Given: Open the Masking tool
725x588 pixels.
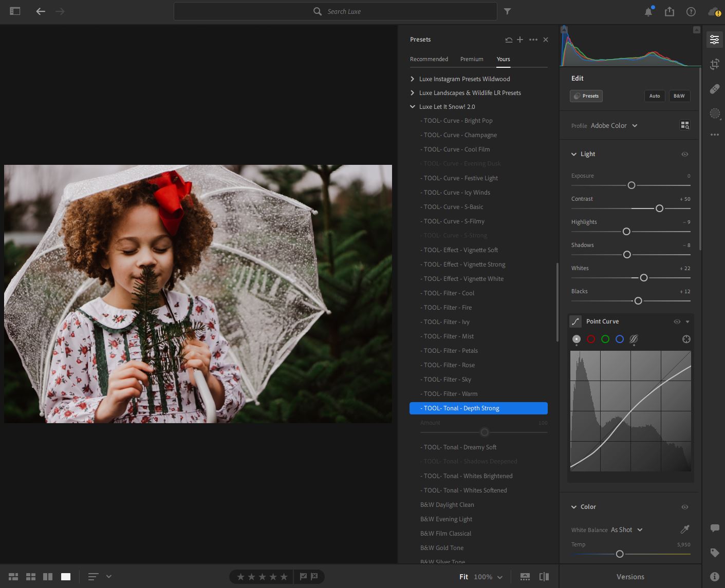Looking at the screenshot, I should 714,113.
